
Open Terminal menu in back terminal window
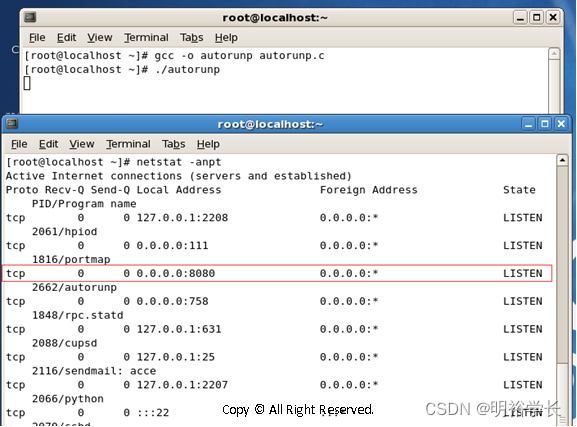[146, 38]
